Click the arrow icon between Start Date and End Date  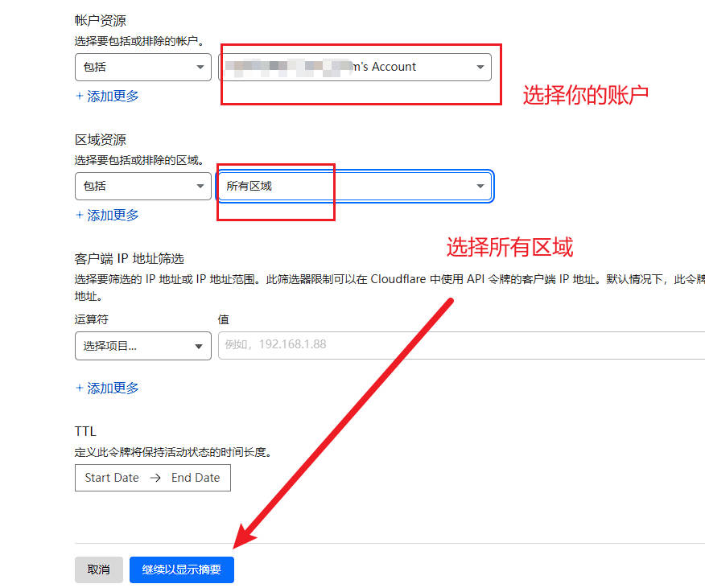point(155,478)
